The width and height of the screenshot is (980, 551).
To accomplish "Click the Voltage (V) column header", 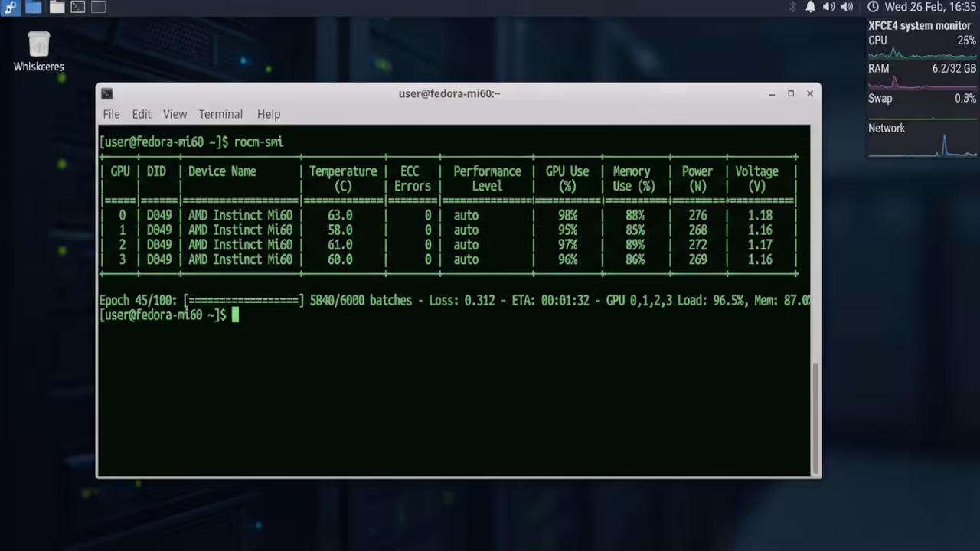I will coord(757,178).
